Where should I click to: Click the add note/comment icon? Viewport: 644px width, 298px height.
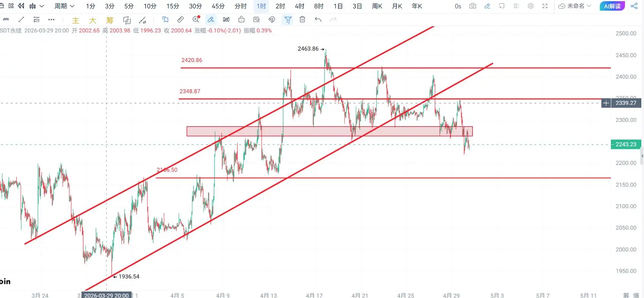tap(502, 6)
